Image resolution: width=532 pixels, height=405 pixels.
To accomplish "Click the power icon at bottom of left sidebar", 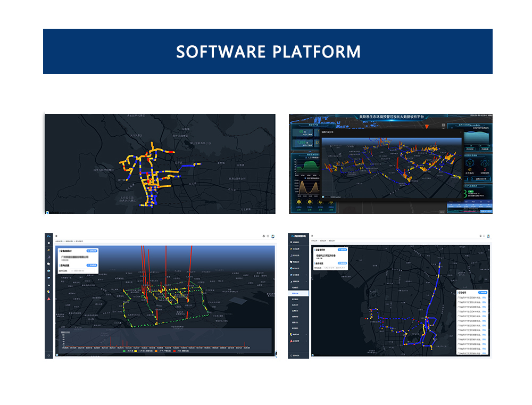I will (48, 354).
